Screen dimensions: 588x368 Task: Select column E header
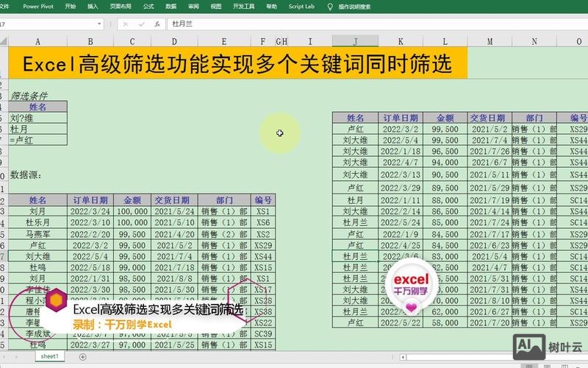224,41
